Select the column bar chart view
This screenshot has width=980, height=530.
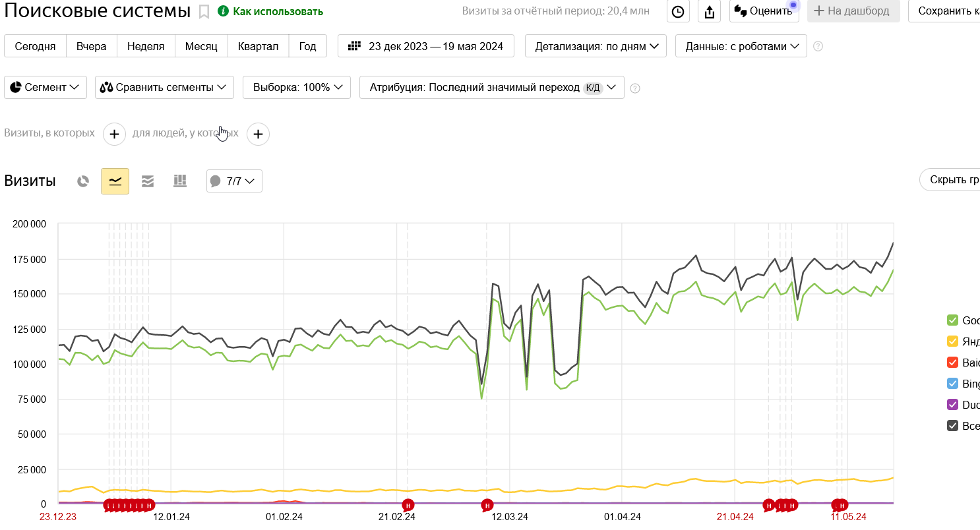click(x=180, y=181)
